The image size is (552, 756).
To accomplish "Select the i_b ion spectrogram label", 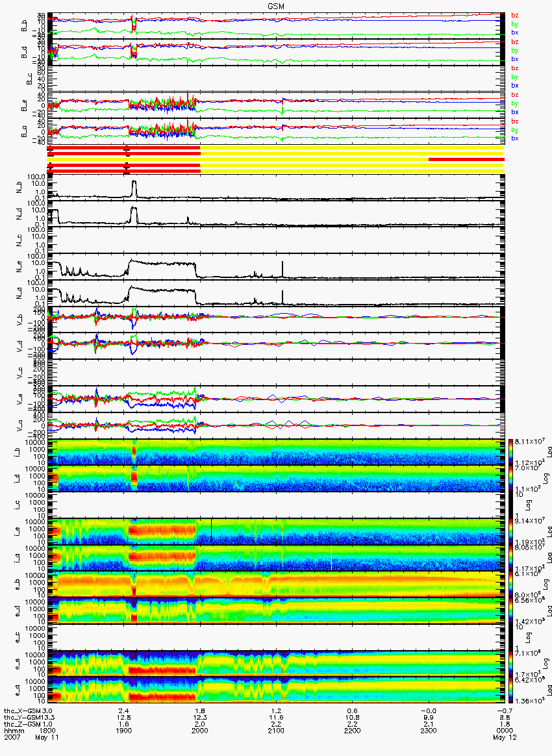I will coord(18,452).
